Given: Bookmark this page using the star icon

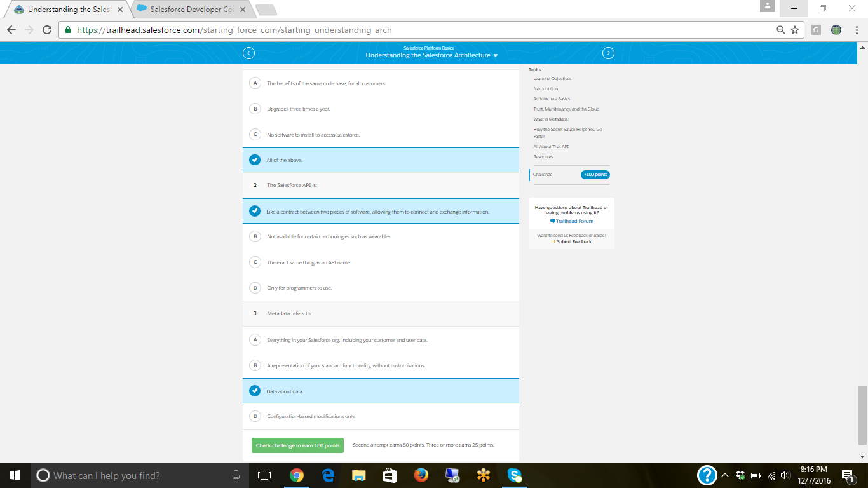Looking at the screenshot, I should tap(796, 30).
